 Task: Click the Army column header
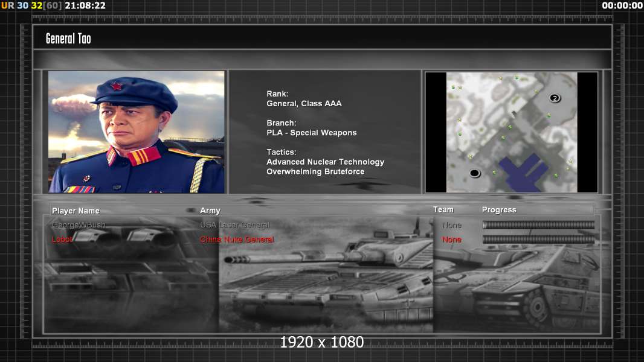click(210, 211)
